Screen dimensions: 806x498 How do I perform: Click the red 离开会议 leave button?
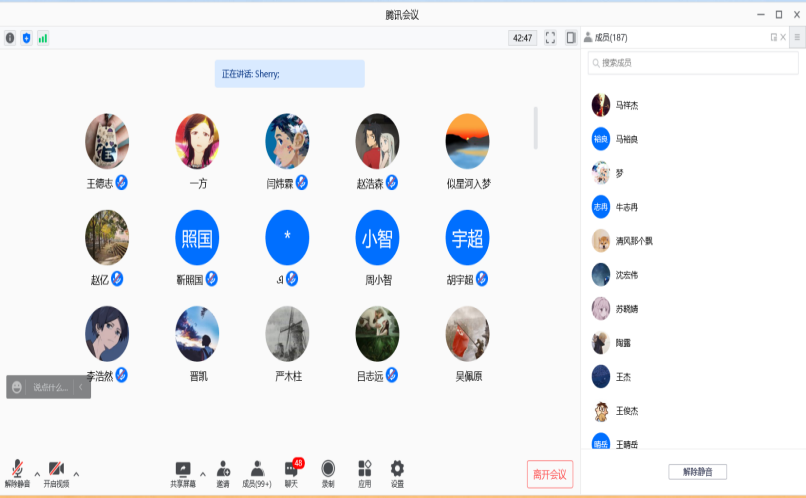click(x=550, y=474)
